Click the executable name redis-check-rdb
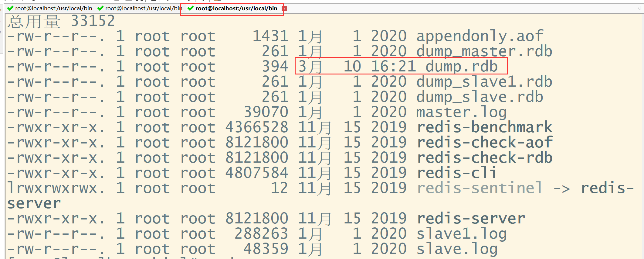 (x=485, y=158)
